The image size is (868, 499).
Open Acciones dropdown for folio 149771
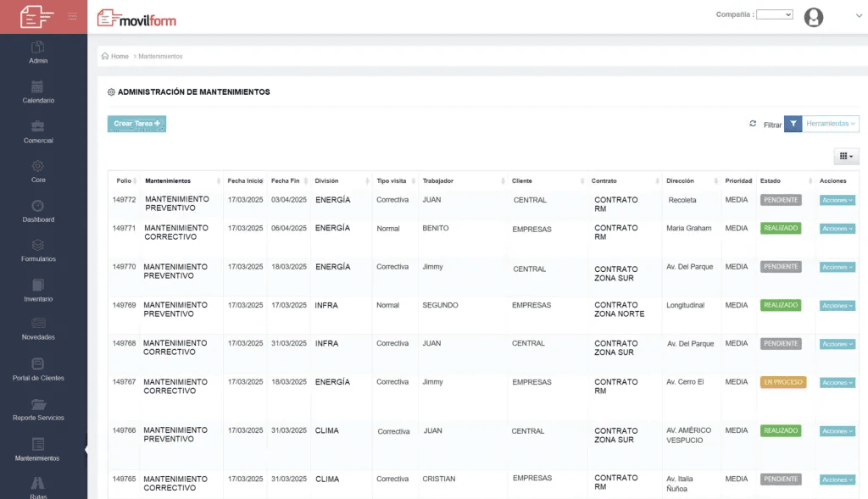point(837,229)
